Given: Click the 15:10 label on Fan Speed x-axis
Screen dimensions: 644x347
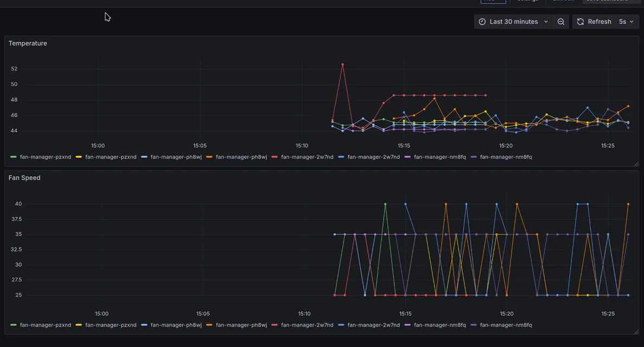Looking at the screenshot, I should pos(304,314).
